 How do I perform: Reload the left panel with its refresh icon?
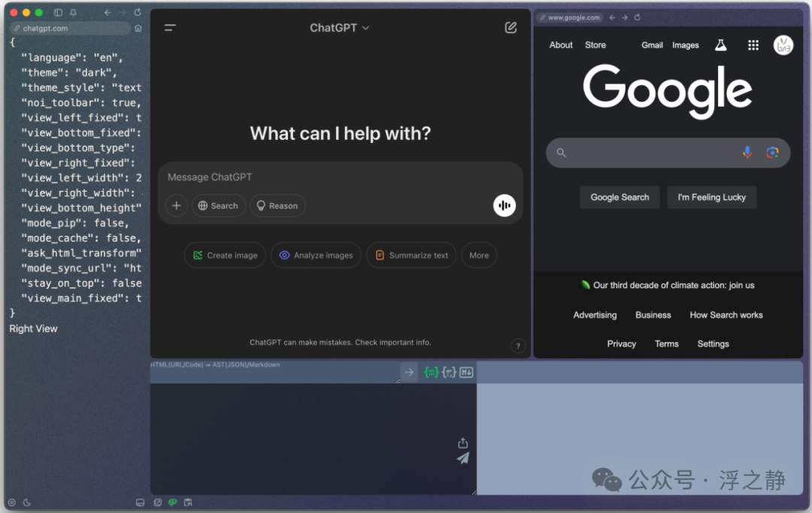tap(138, 13)
